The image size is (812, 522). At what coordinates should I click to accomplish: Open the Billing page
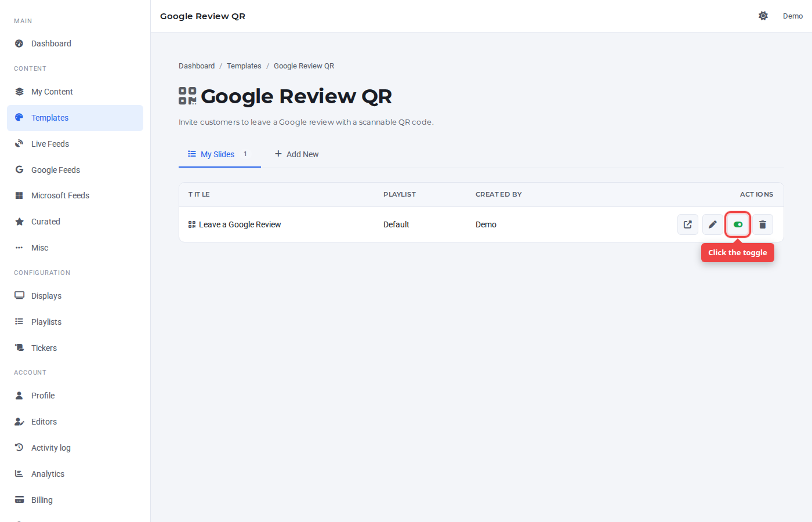pos(75,500)
